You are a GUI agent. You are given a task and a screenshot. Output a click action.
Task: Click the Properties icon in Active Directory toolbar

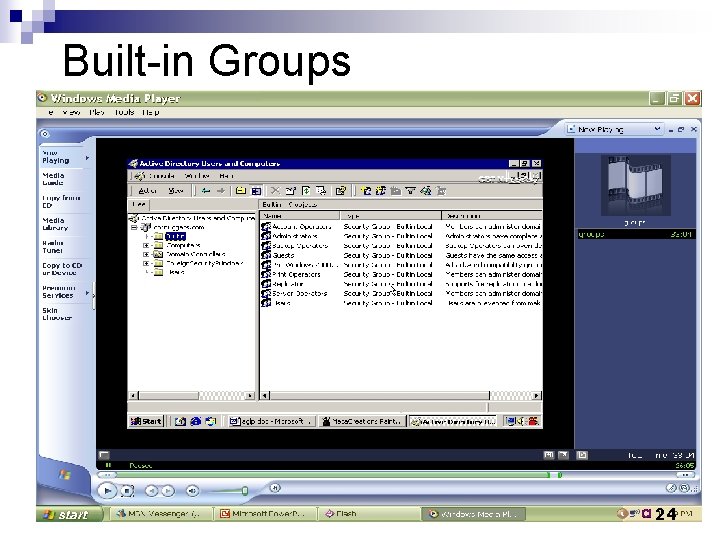(291, 191)
